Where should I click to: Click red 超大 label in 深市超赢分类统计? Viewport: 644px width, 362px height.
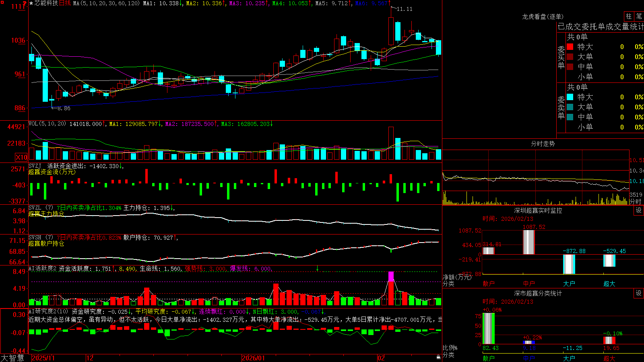coord(609,358)
